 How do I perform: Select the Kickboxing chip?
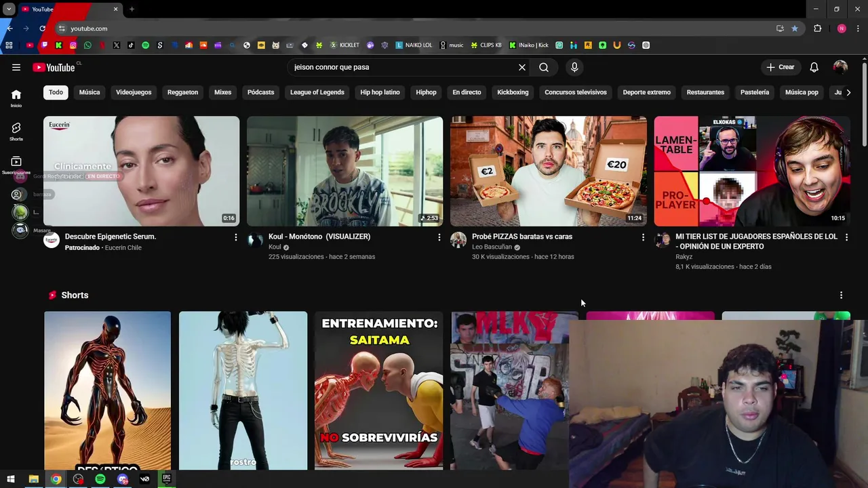pos(513,92)
